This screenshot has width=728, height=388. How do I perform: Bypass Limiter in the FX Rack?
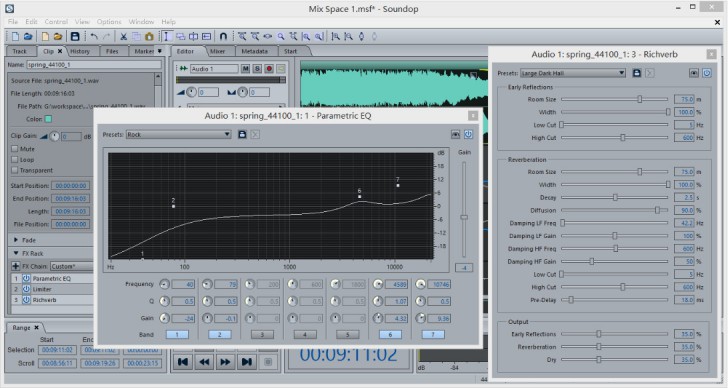pos(26,289)
